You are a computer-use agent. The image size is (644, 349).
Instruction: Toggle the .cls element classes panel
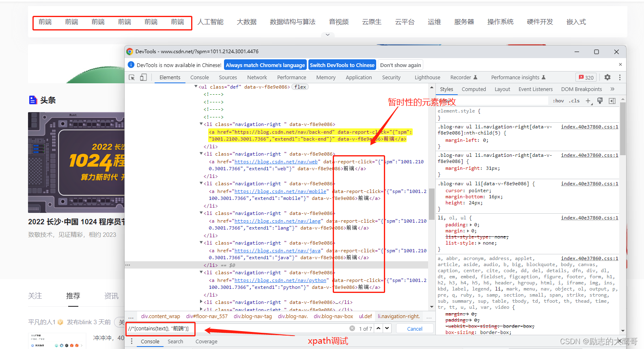pyautogui.click(x=574, y=101)
